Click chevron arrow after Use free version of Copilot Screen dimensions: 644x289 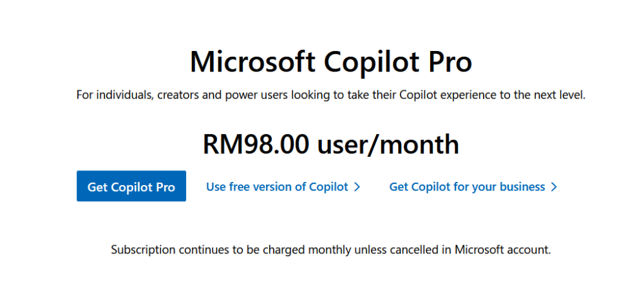tap(357, 187)
